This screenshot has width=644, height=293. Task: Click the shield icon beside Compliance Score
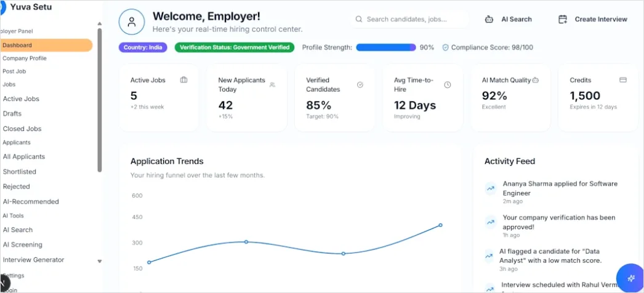(445, 47)
